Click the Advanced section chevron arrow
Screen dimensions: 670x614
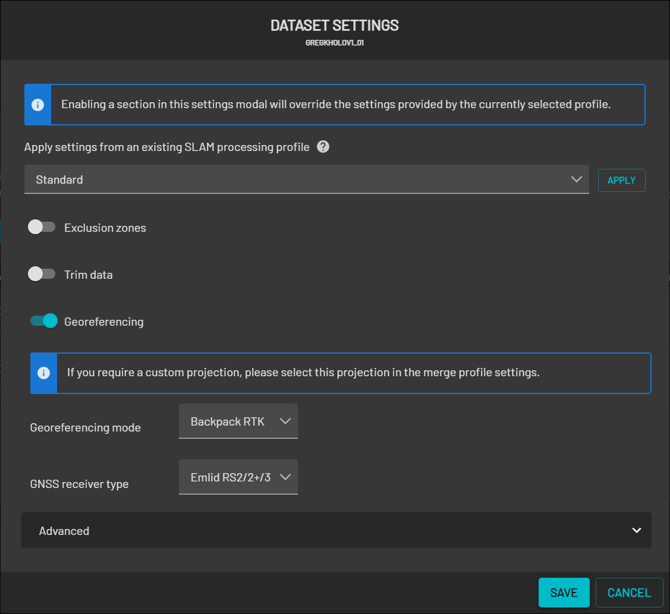[x=636, y=531]
